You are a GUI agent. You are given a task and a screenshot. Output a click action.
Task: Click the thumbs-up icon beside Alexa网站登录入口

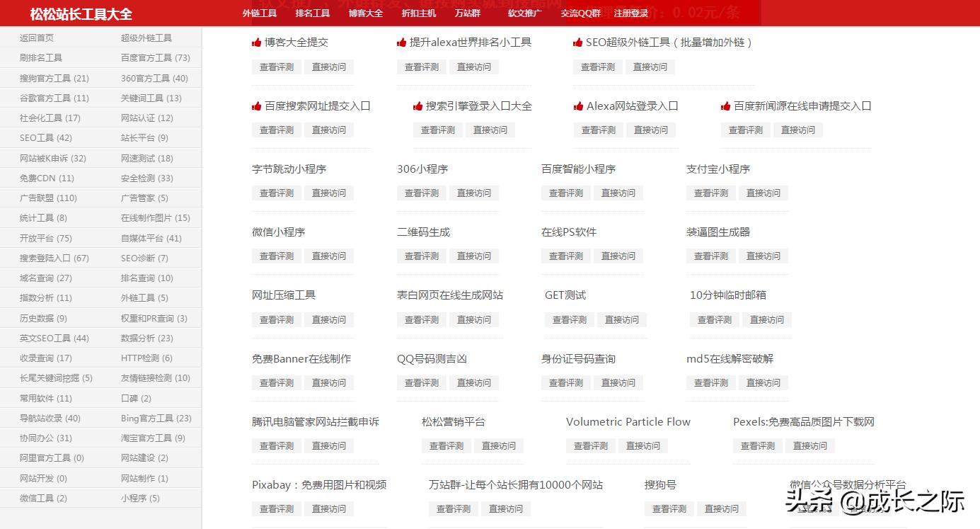[579, 106]
